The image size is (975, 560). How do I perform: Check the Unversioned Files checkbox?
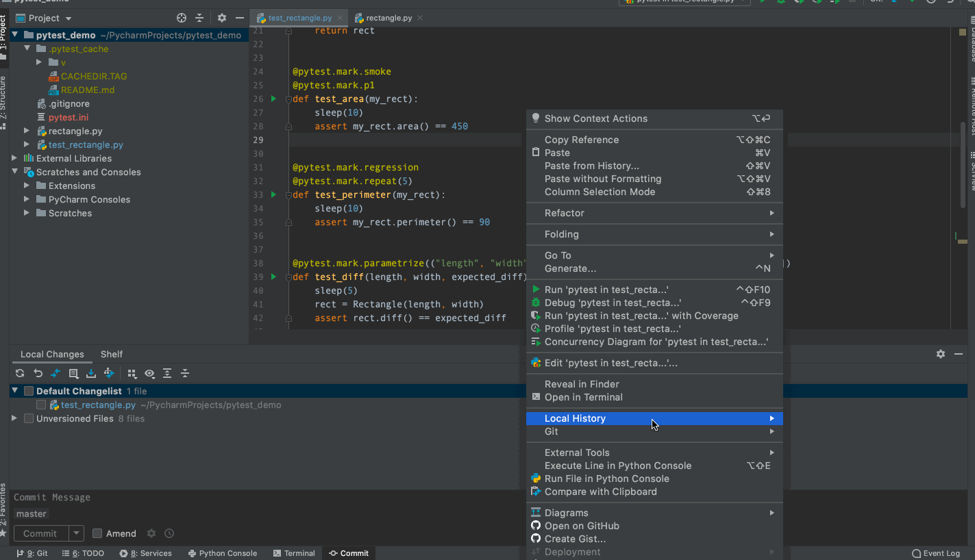[29, 418]
